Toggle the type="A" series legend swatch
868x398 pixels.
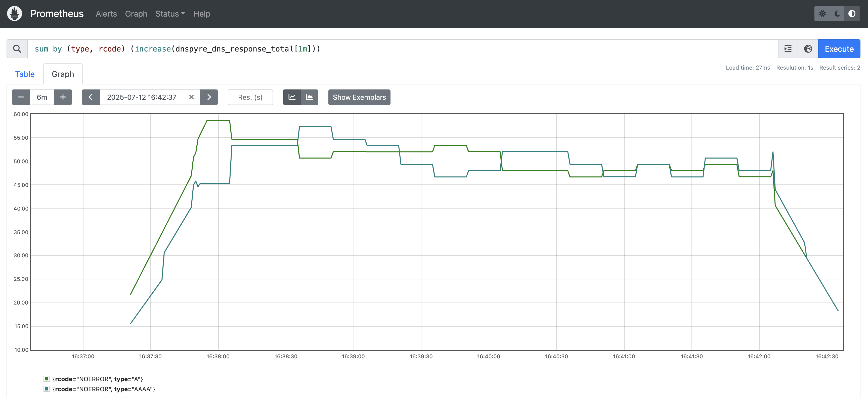[x=47, y=379]
